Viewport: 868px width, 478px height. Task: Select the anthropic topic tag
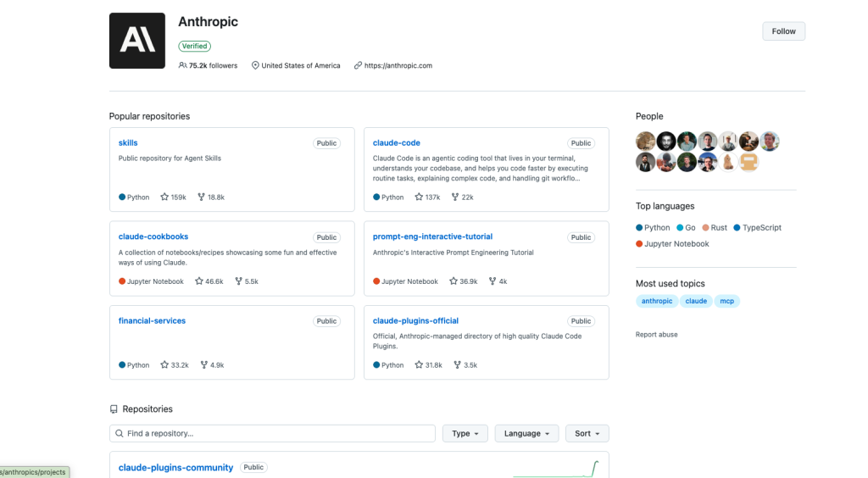tap(657, 301)
